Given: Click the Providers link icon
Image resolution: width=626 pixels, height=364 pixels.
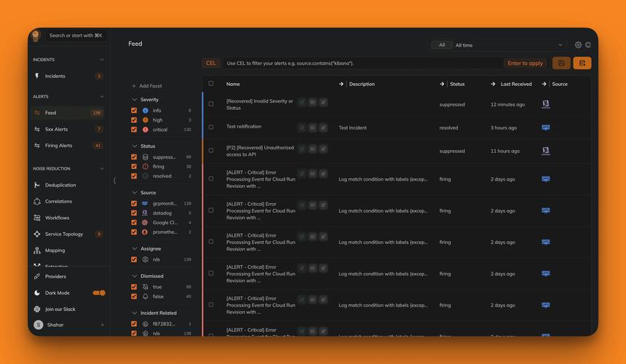Looking at the screenshot, I should (x=37, y=276).
